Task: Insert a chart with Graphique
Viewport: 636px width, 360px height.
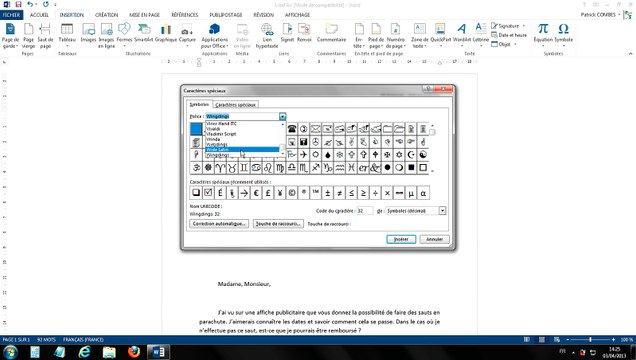Action: [x=166, y=32]
